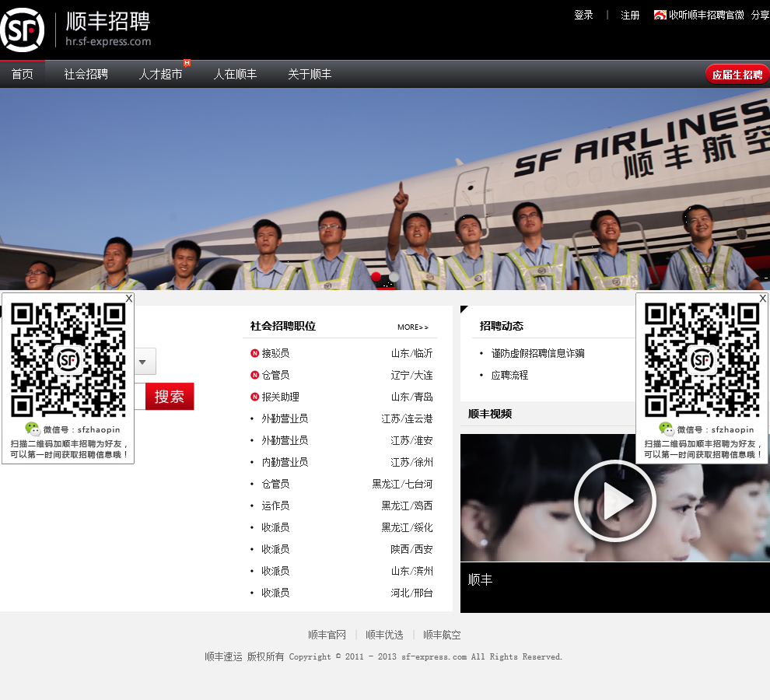Click the H badge on 人才超市

(x=187, y=62)
